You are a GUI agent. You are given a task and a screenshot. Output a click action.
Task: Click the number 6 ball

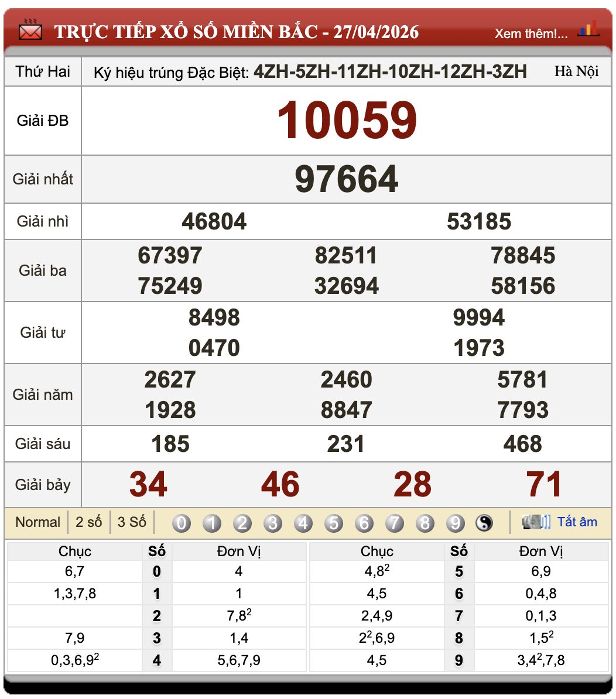(364, 523)
